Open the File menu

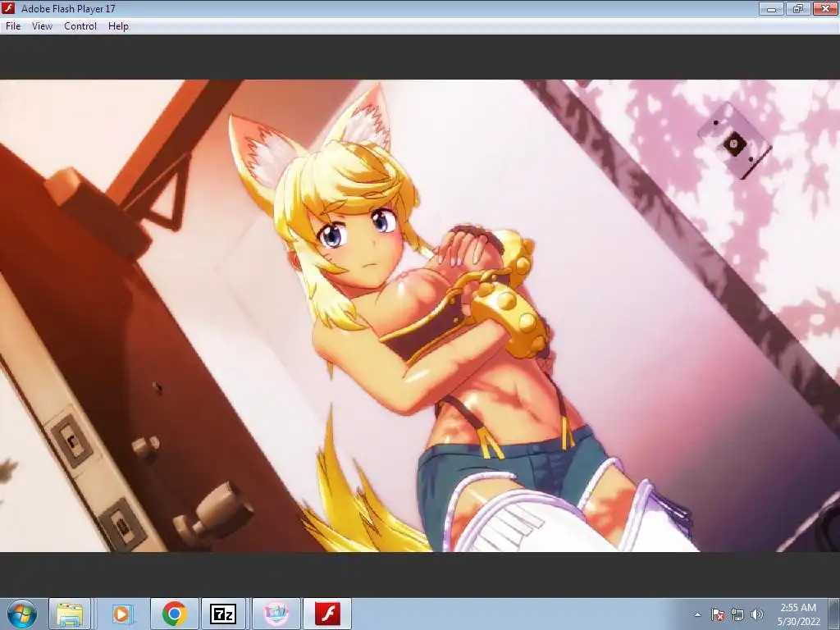tap(13, 26)
